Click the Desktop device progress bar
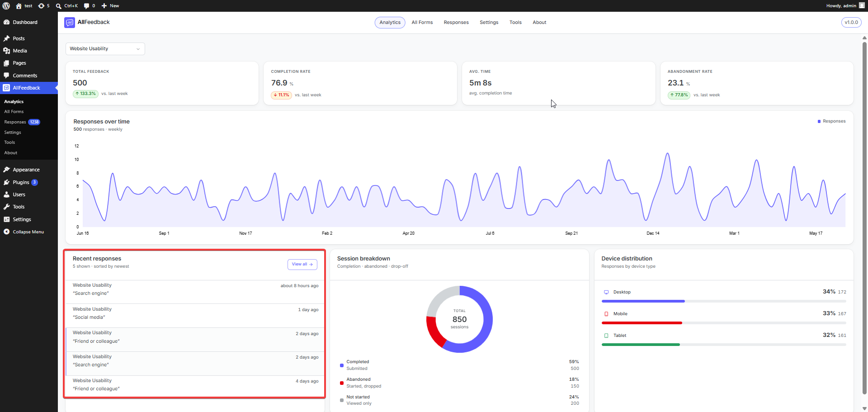 tap(724, 301)
